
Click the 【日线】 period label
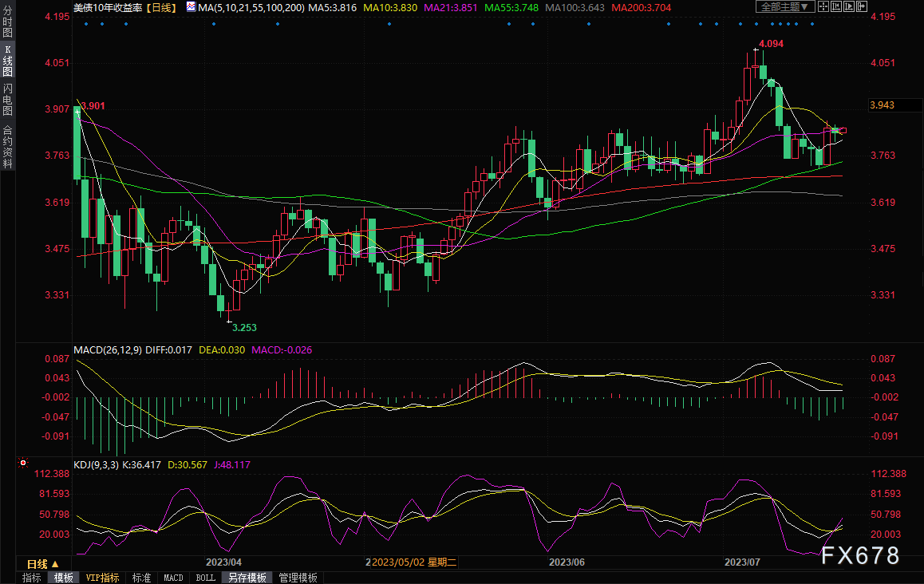[161, 8]
